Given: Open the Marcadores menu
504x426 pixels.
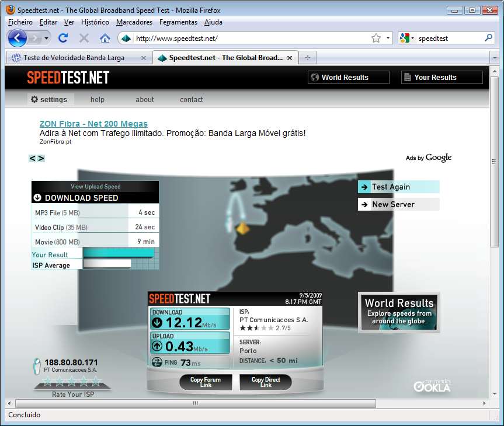Looking at the screenshot, I should pyautogui.click(x=134, y=22).
